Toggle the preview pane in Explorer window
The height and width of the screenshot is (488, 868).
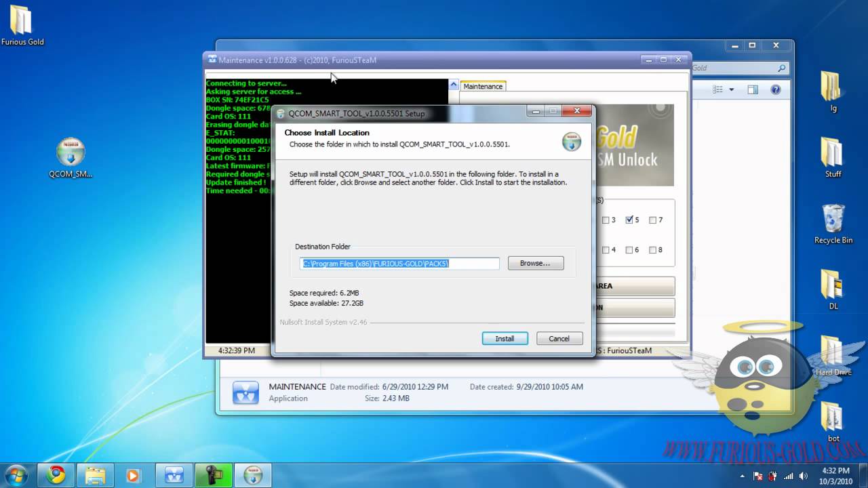753,89
